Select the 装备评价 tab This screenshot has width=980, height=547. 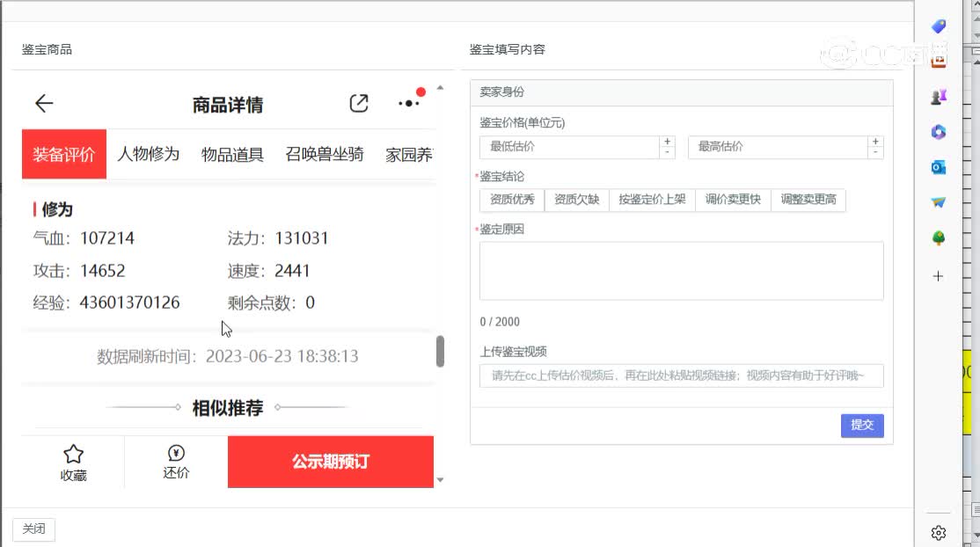(63, 155)
